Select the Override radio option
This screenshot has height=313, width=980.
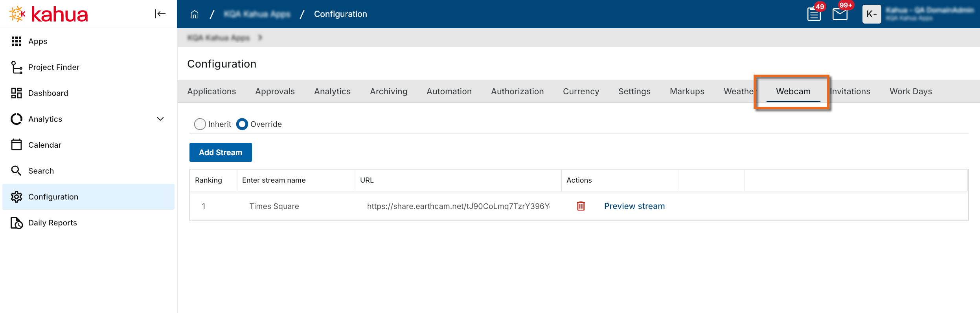(242, 124)
